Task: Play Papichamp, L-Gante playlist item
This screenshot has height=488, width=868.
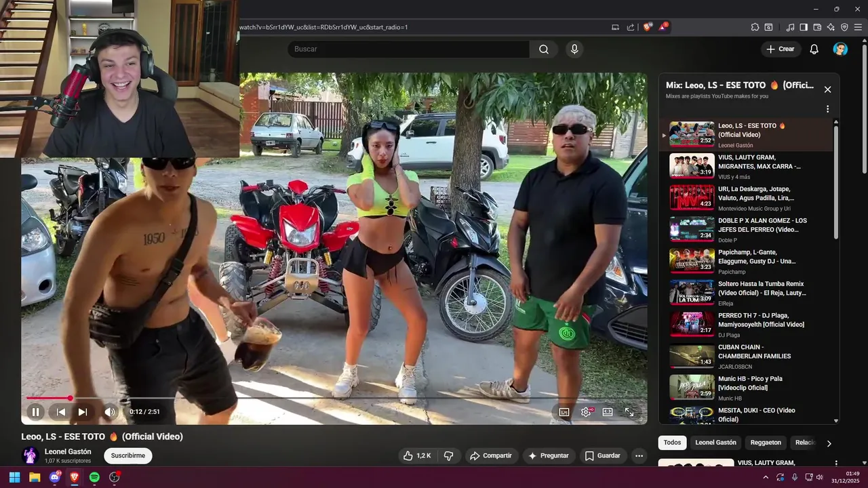Action: [x=746, y=261]
